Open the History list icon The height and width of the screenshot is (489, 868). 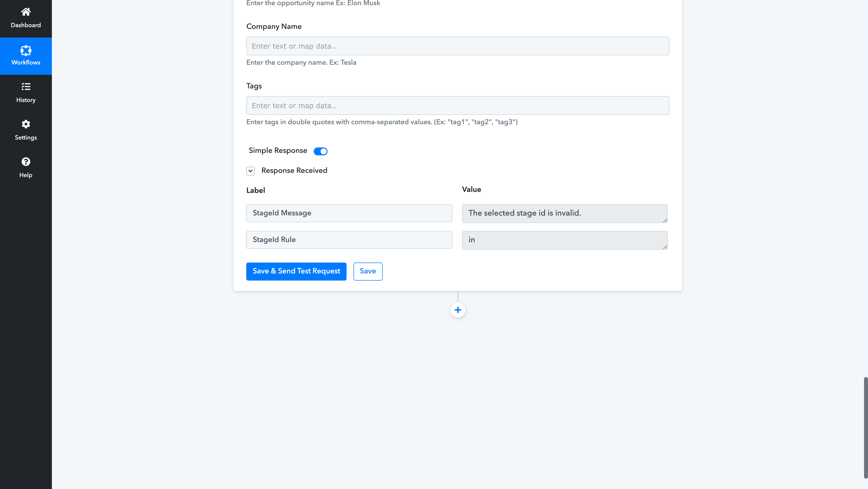coord(26,87)
